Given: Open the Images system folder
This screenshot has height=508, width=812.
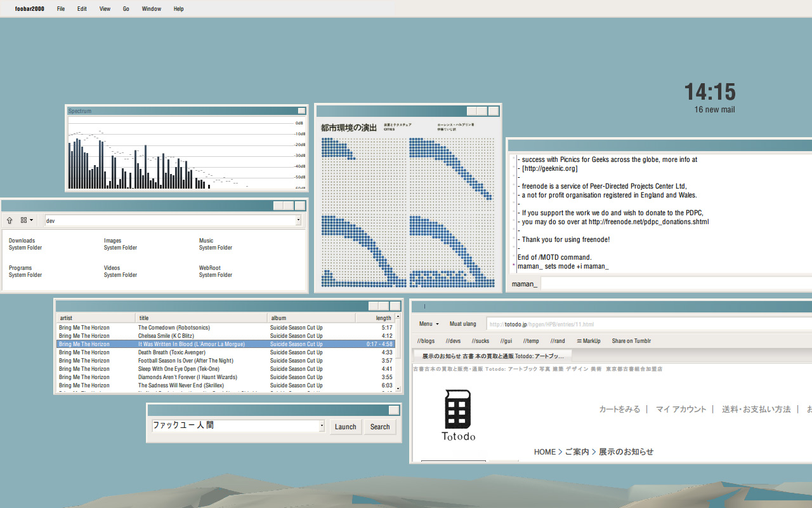Looking at the screenshot, I should (x=121, y=244).
